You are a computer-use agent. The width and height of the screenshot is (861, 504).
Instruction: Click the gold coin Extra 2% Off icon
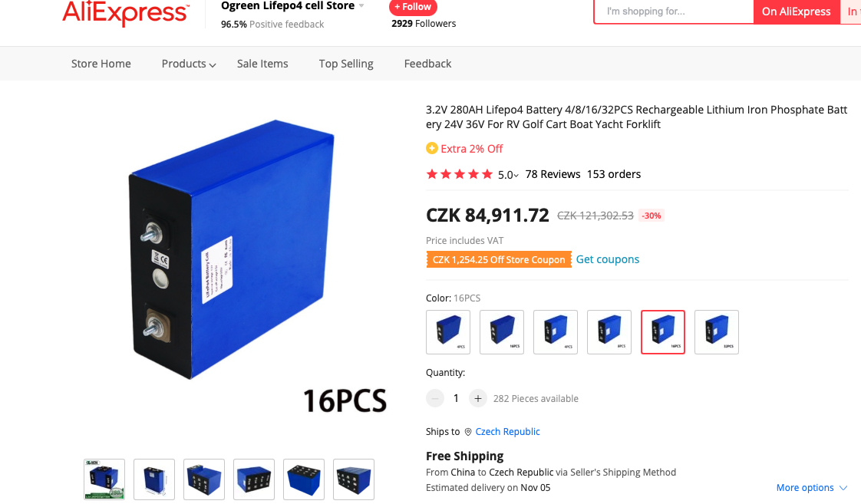pyautogui.click(x=432, y=148)
